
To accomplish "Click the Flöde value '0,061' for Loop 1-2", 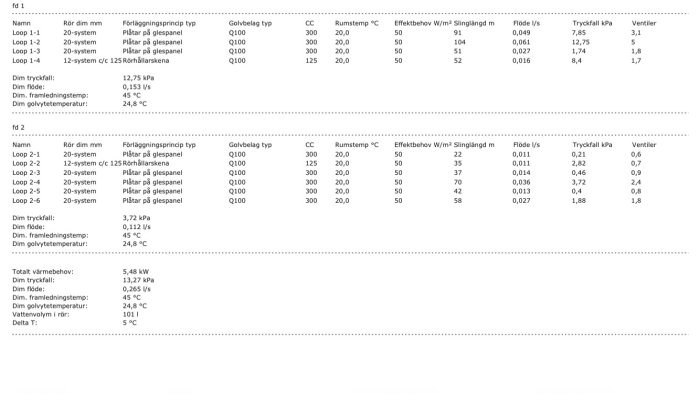I will coord(521,42).
